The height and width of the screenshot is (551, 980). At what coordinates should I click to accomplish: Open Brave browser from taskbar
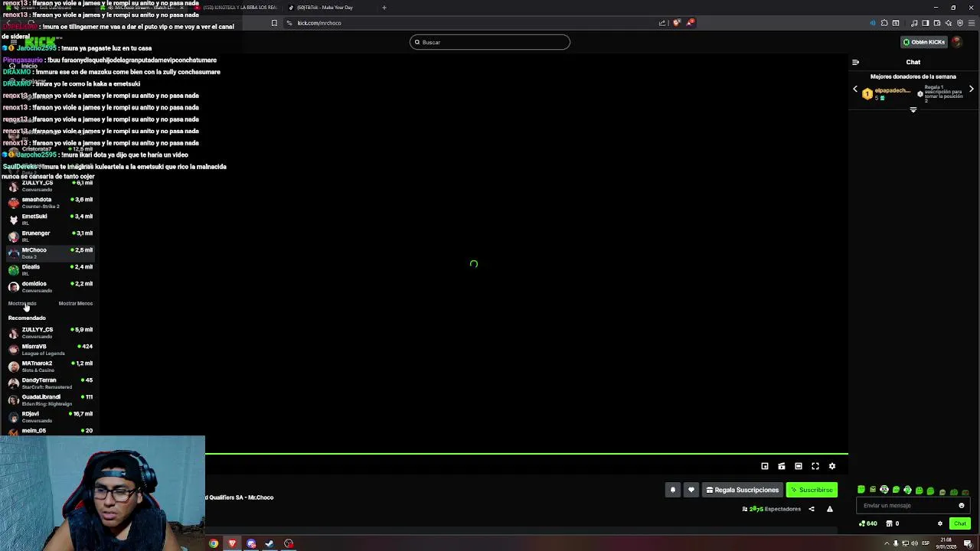coord(232,543)
